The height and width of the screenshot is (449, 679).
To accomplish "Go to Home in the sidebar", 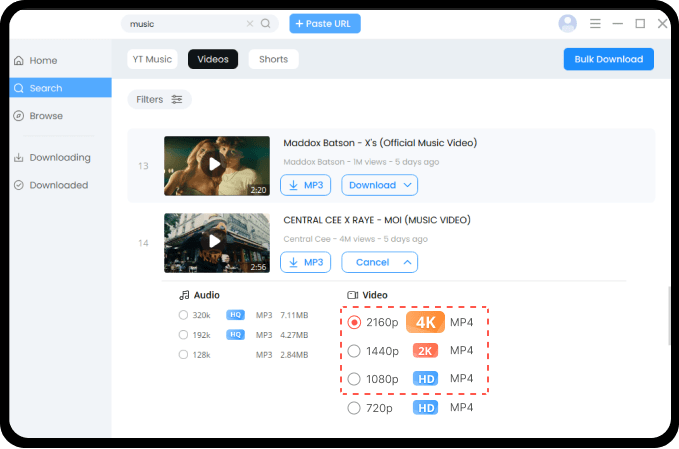I will coord(43,60).
